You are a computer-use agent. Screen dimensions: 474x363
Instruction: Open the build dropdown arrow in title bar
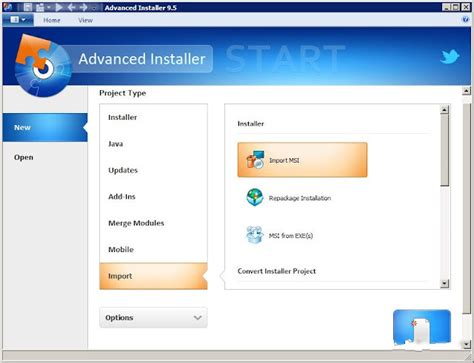pyautogui.click(x=48, y=7)
